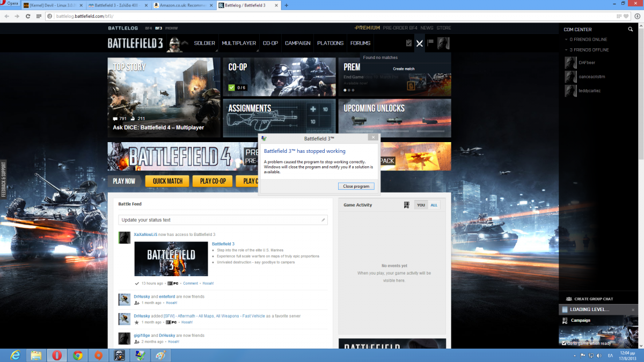644x362 pixels.
Task: Click in the Update your status text field
Action: click(223, 220)
